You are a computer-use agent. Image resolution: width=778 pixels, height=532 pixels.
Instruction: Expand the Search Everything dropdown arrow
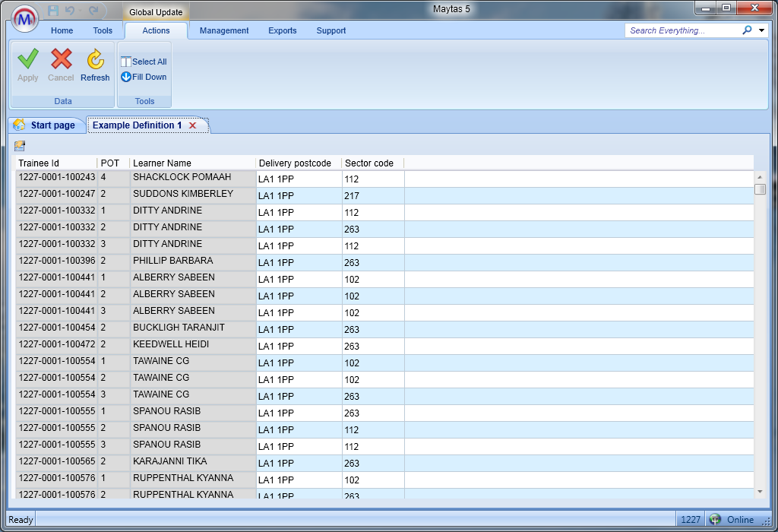pos(761,30)
